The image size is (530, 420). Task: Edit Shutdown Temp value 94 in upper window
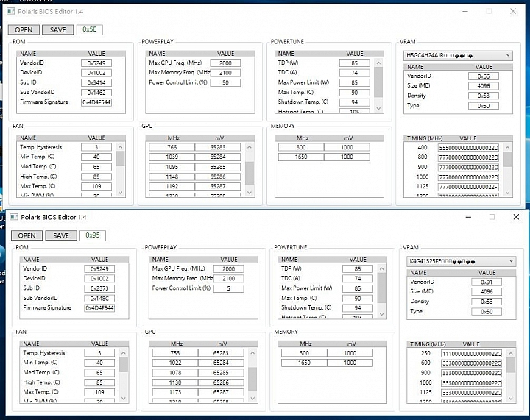[354, 102]
